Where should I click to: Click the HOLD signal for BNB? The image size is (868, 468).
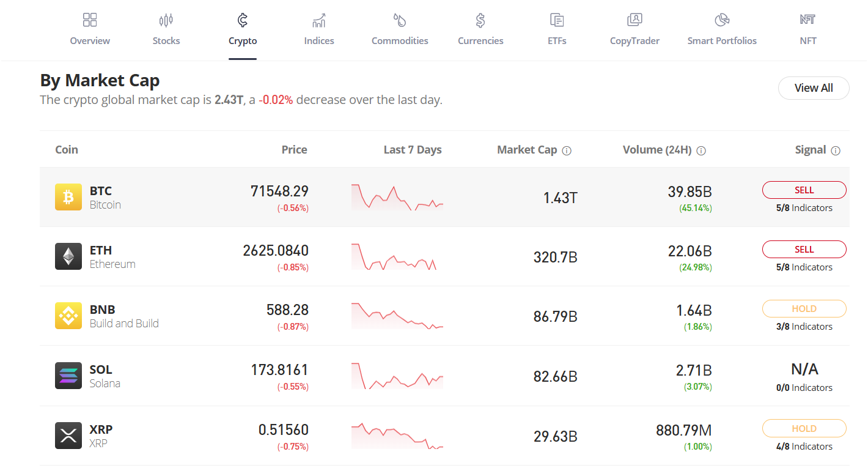click(x=804, y=309)
